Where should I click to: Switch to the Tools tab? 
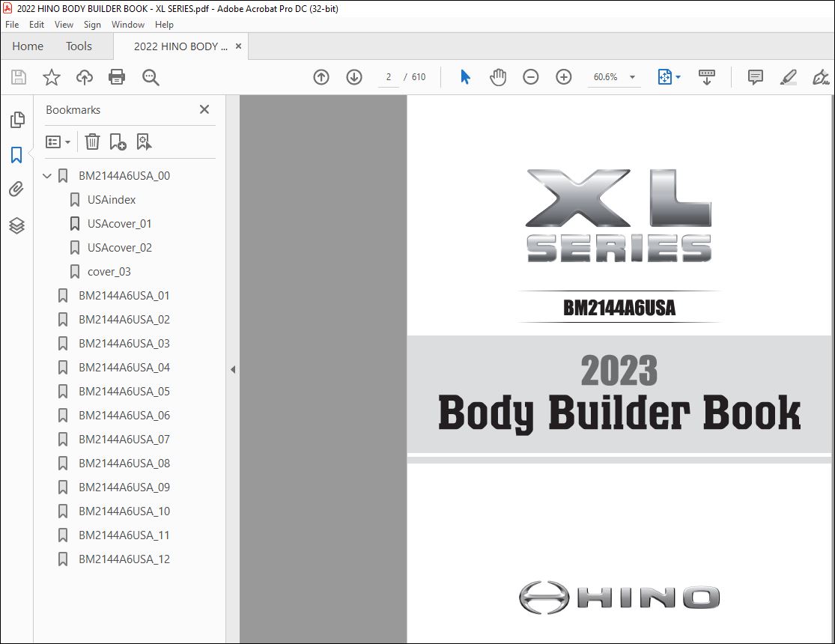pos(79,46)
